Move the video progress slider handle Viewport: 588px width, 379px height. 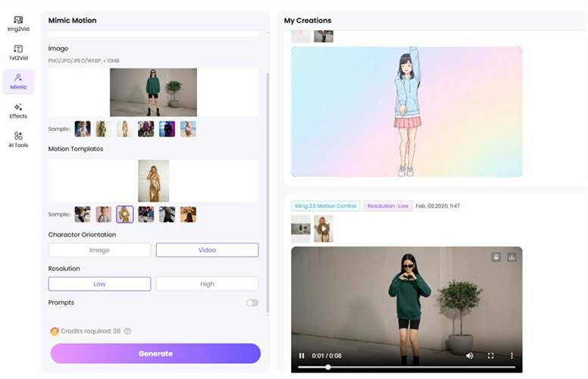pyautogui.click(x=328, y=367)
